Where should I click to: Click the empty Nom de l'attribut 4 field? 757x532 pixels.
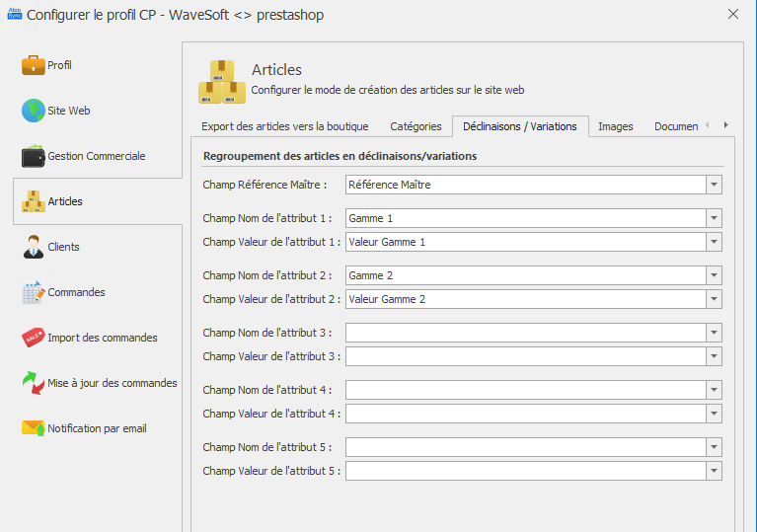pyautogui.click(x=526, y=390)
